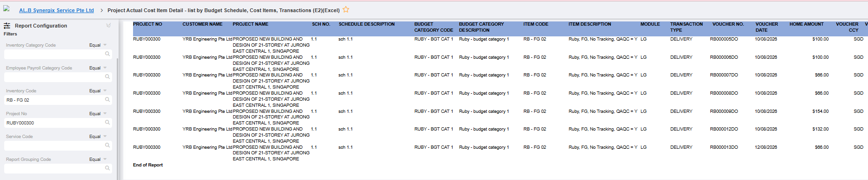This screenshot has width=868, height=180.
Task: Click the VOUCHER DATE column header
Action: coord(767,27)
